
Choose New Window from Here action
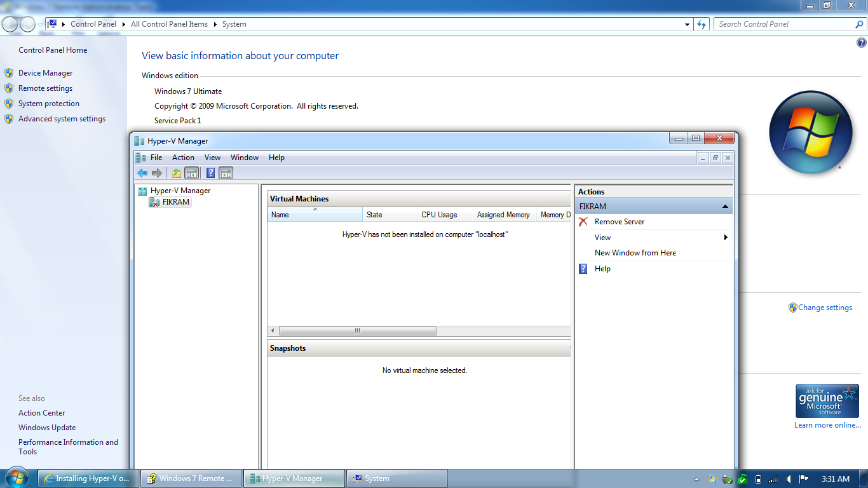pyautogui.click(x=635, y=253)
